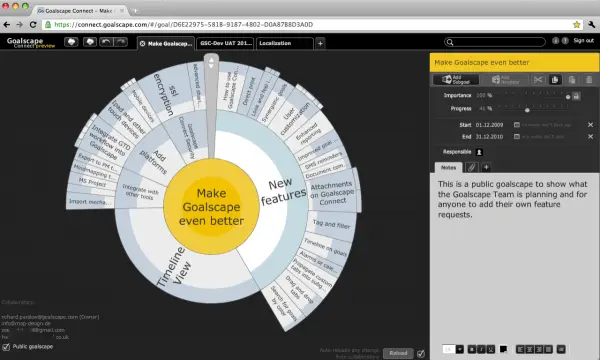Add a new goalscape tab with the plus button
Screen dimensions: 600x360
(320, 44)
